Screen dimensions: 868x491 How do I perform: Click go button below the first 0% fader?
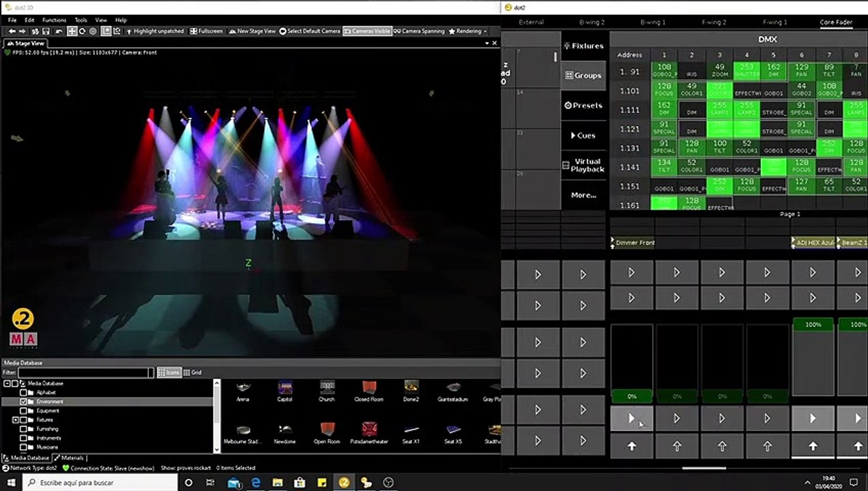tap(631, 419)
